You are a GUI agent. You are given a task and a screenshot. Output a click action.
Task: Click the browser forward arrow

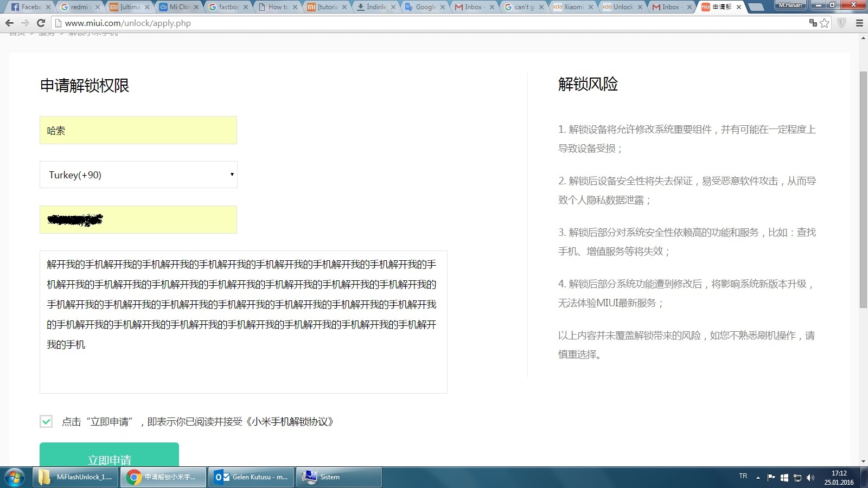25,23
